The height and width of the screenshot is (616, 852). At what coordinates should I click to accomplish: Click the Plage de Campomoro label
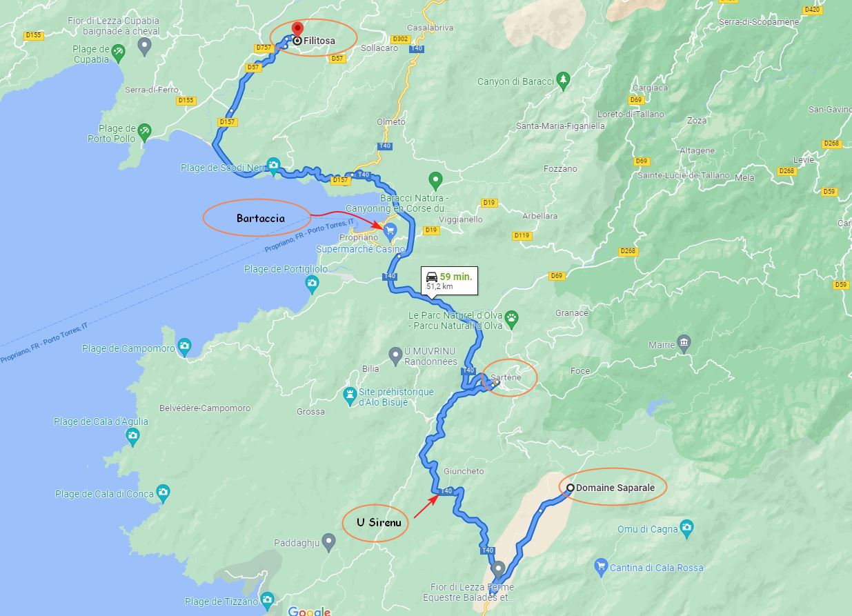(x=128, y=348)
